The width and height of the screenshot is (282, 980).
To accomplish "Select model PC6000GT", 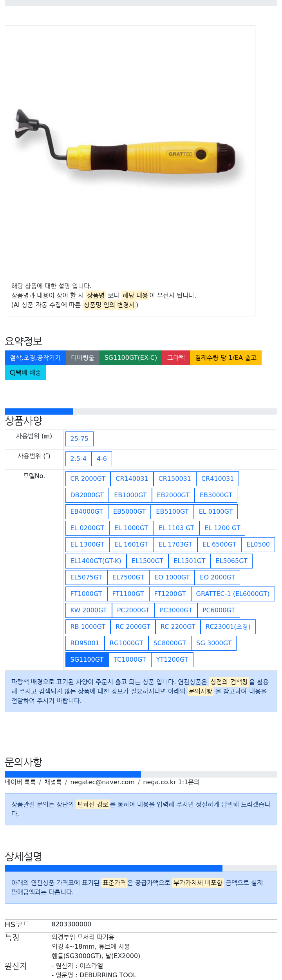I will (x=219, y=610).
